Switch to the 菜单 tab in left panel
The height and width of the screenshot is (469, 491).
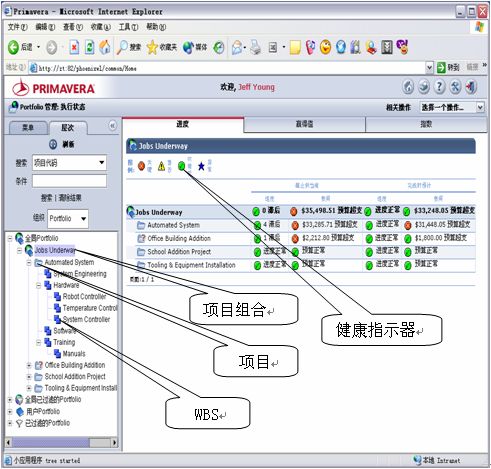[28, 128]
